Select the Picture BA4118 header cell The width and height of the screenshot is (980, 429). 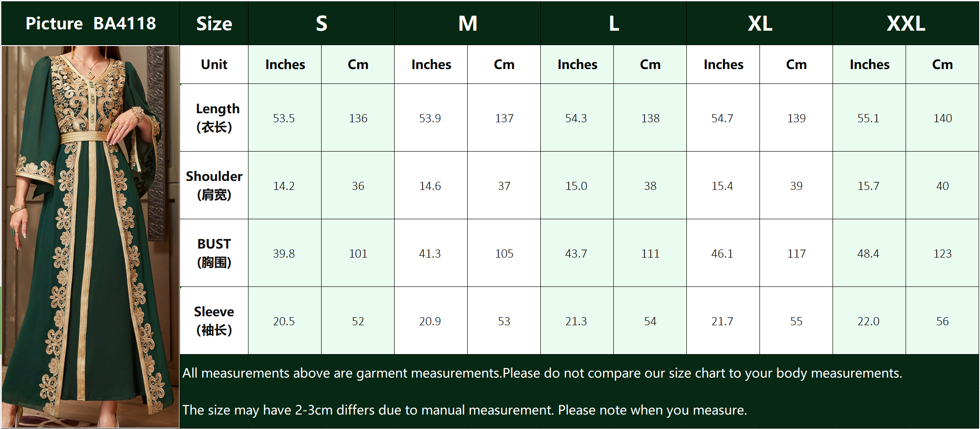click(91, 23)
